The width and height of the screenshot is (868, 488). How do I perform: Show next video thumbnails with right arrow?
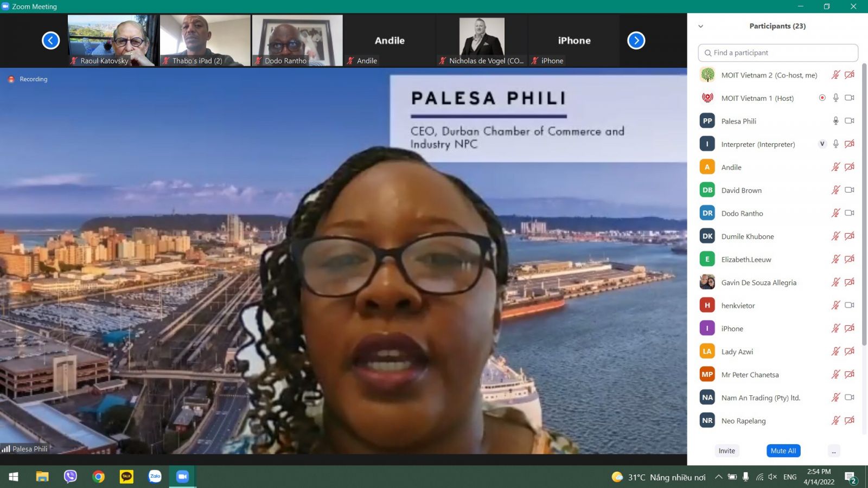pyautogui.click(x=636, y=41)
